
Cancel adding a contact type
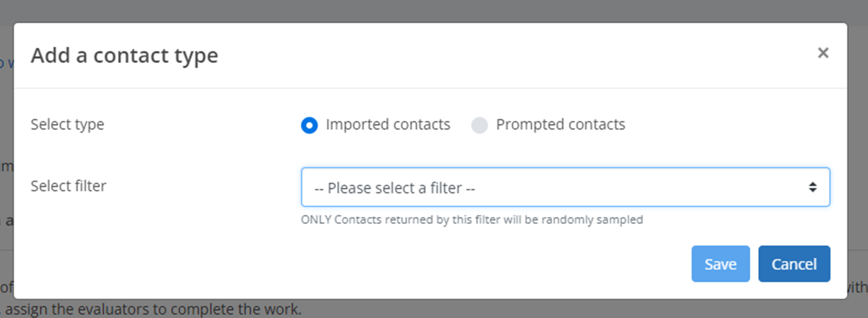794,264
